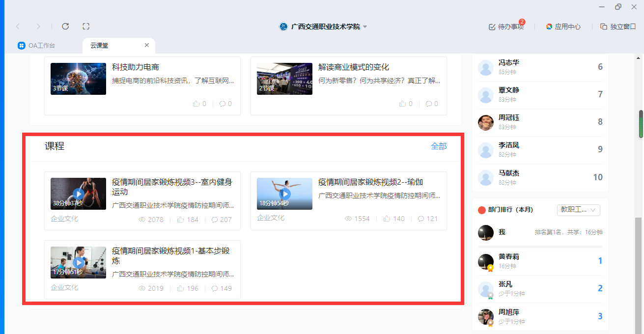Open course title 疫情期间居家锻炼视频2--瑜伽

pyautogui.click(x=370, y=182)
